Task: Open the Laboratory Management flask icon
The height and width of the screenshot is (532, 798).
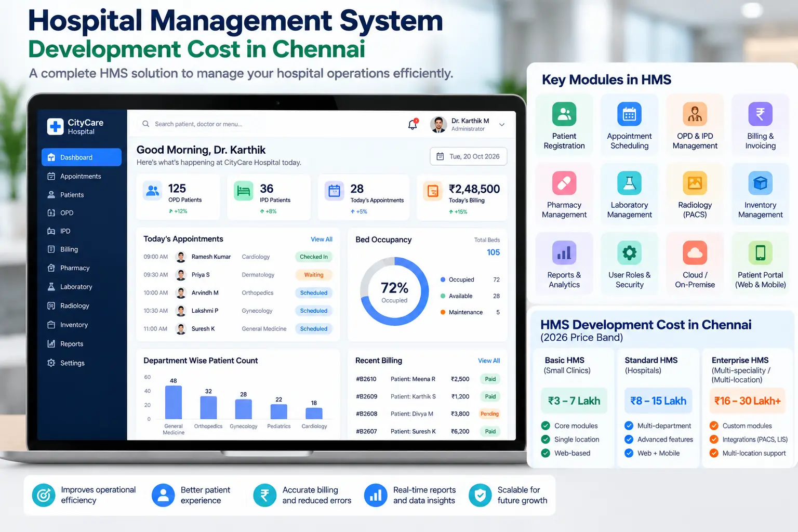Action: [x=629, y=183]
